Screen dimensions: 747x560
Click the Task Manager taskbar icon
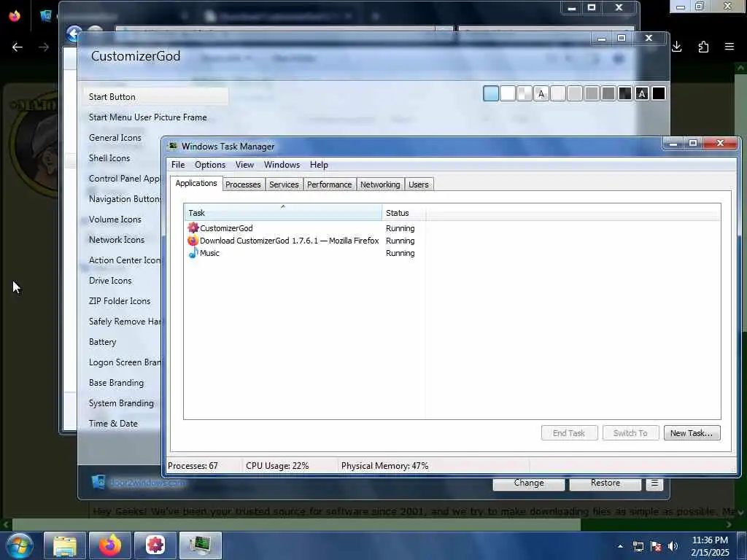pyautogui.click(x=201, y=545)
